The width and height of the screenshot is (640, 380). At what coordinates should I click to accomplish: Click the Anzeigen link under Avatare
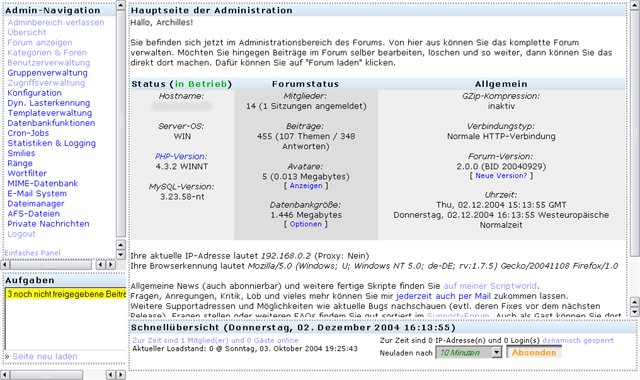(x=306, y=186)
